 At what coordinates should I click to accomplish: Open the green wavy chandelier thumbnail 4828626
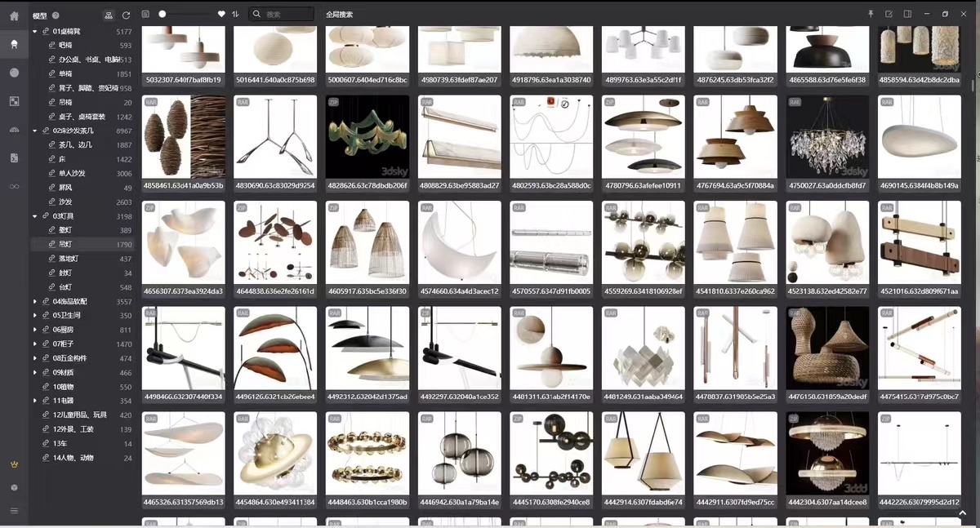[367, 137]
